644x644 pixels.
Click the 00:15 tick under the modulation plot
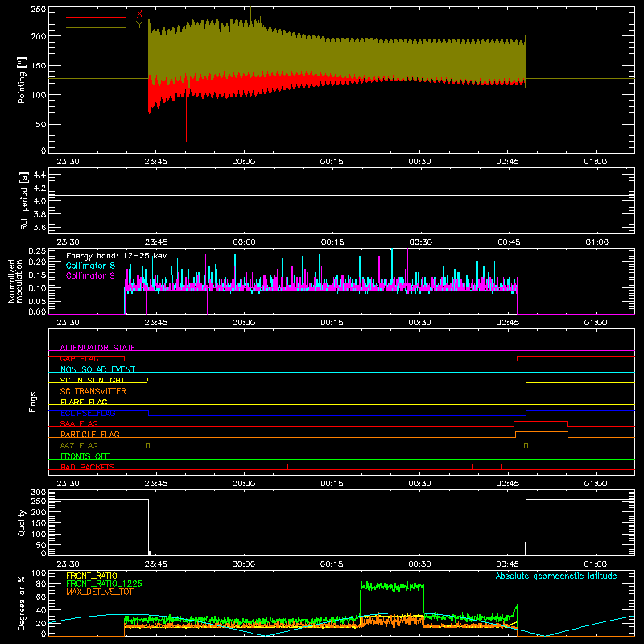332,323
